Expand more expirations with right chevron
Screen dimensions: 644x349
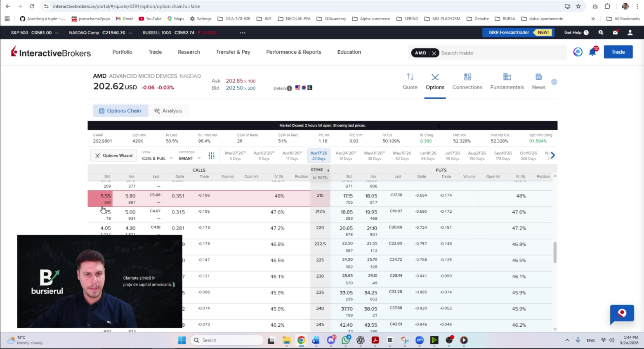coord(552,155)
